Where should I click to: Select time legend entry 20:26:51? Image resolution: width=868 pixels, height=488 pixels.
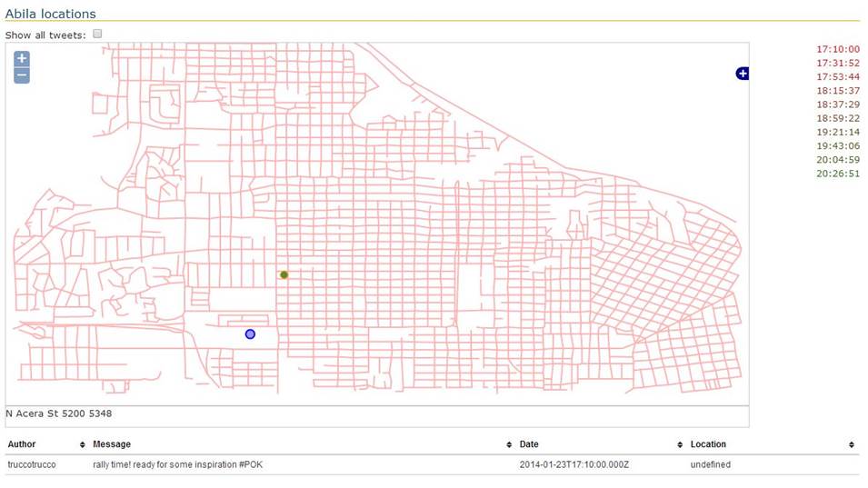(838, 174)
